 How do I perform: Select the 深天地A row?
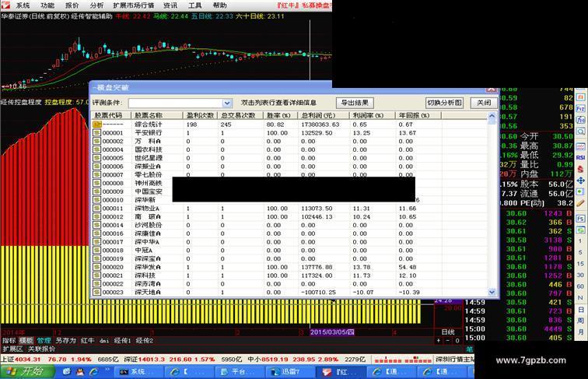click(289, 292)
